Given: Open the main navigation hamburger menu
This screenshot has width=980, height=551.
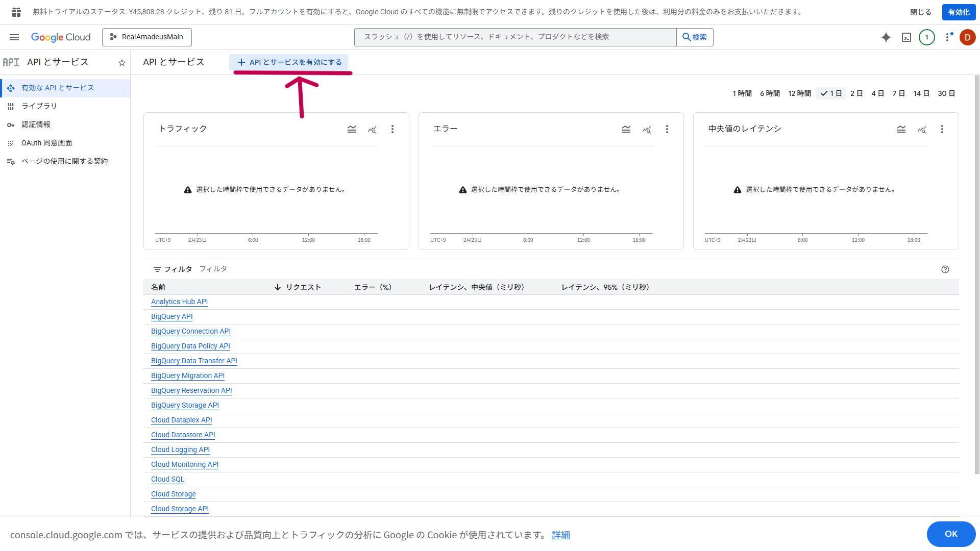Looking at the screenshot, I should [x=14, y=37].
